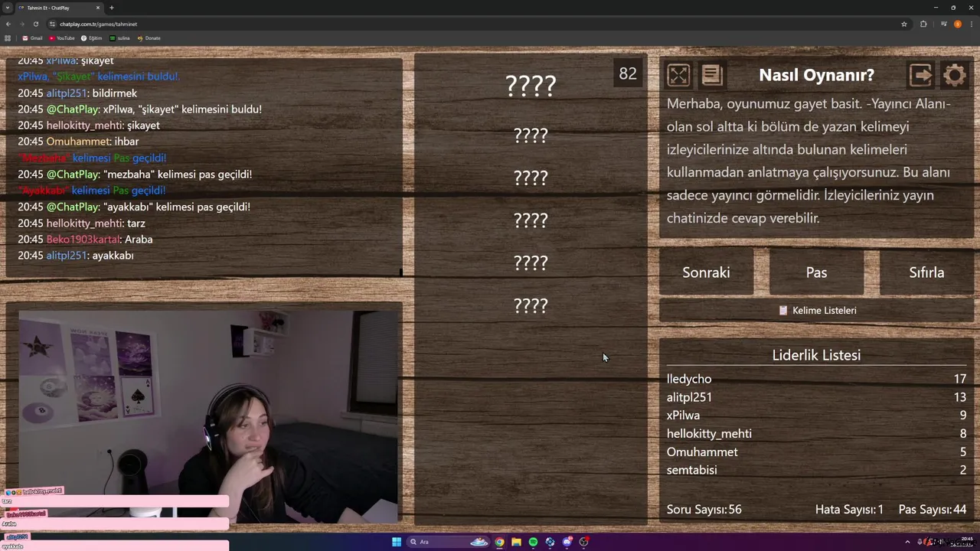
Task: Switch to Chrome on the taskbar
Action: [499, 542]
